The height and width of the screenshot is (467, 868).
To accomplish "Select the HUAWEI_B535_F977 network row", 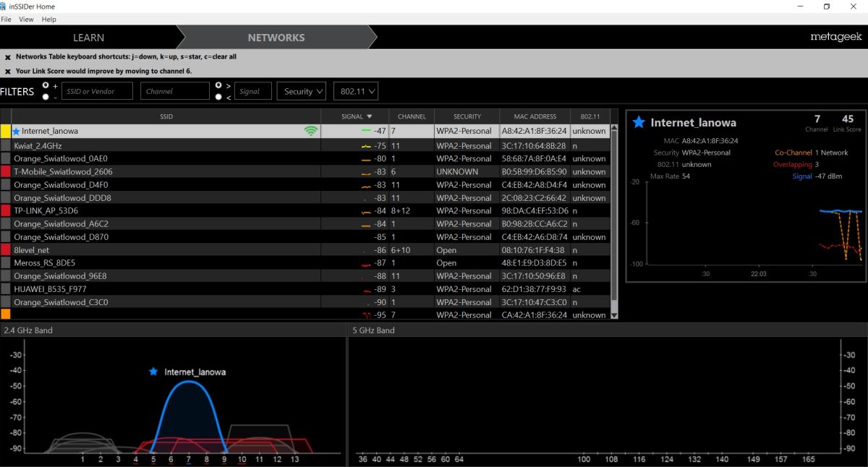I will pyautogui.click(x=305, y=288).
